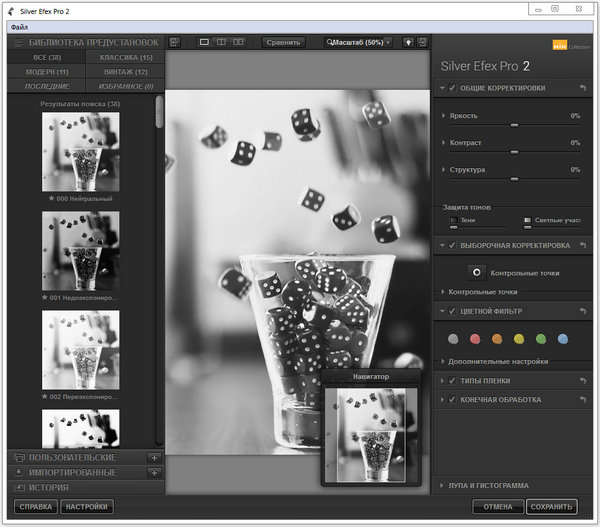Select single image view mode
The height and width of the screenshot is (527, 600).
205,42
